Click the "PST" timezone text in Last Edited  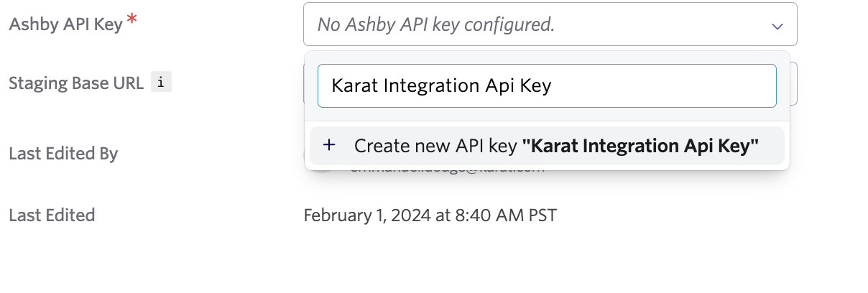tap(542, 215)
